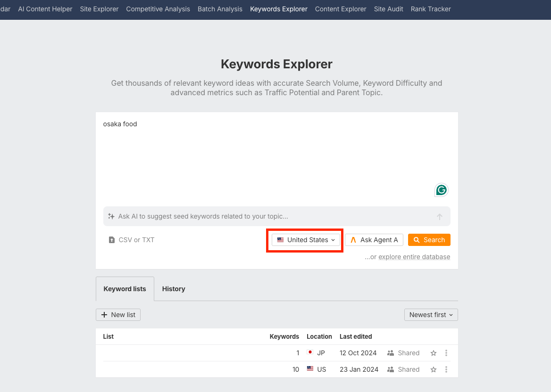Click the orange Search button
Image resolution: width=551 pixels, height=392 pixels.
(429, 240)
